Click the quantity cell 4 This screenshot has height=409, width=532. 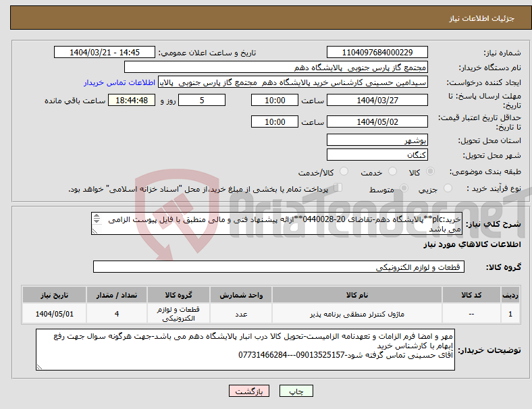click(117, 314)
